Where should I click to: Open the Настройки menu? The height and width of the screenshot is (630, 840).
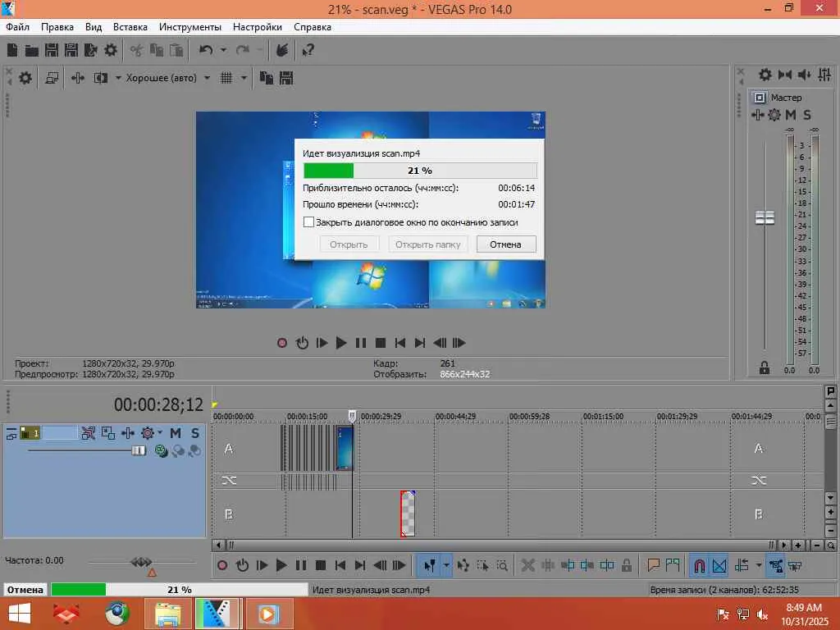click(x=257, y=27)
